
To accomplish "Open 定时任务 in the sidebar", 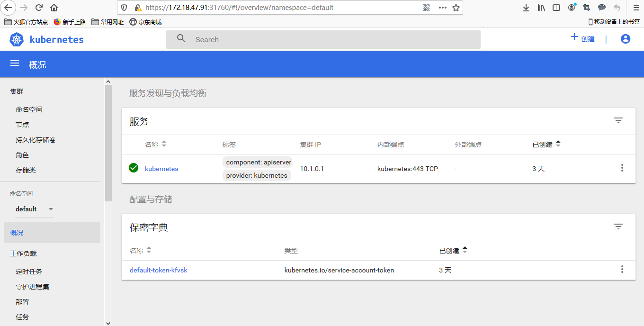I will coord(29,272).
